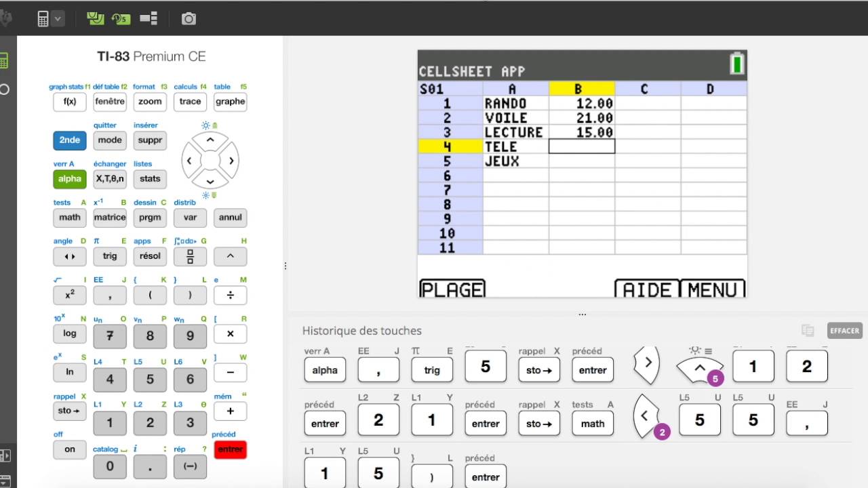868x488 pixels.
Task: Click the negative (−) key
Action: tap(190, 466)
